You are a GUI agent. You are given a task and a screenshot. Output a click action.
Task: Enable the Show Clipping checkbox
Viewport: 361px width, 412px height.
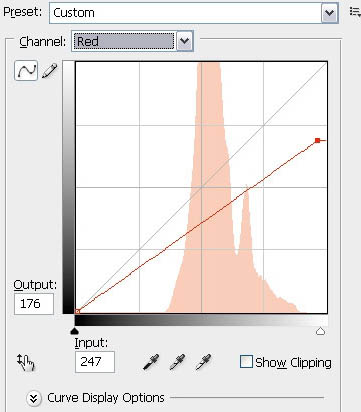pyautogui.click(x=246, y=362)
